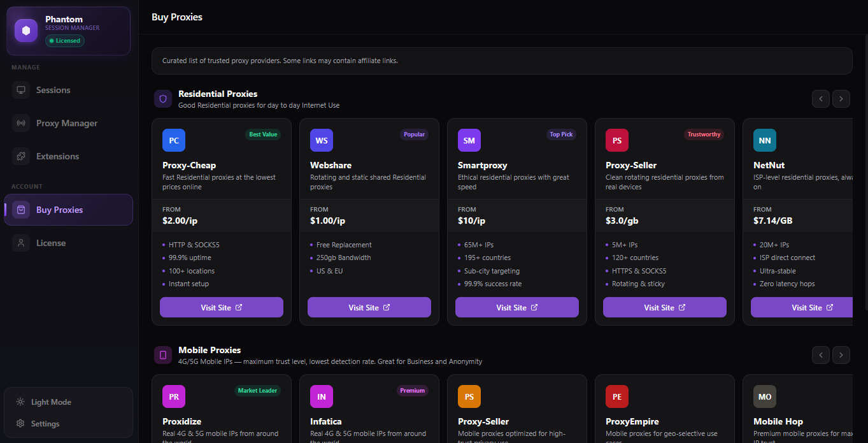868x443 pixels.
Task: Click the Light Mode sun icon
Action: (x=20, y=402)
